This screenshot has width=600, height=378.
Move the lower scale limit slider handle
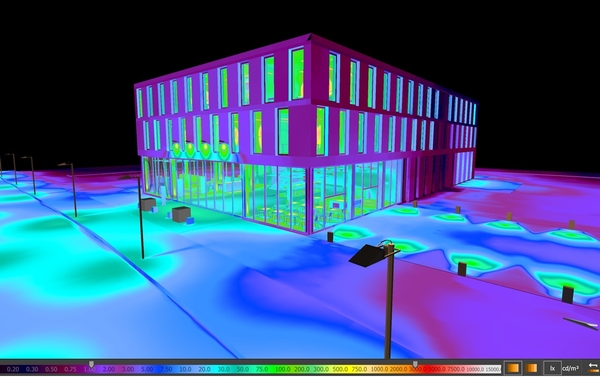pyautogui.click(x=91, y=364)
